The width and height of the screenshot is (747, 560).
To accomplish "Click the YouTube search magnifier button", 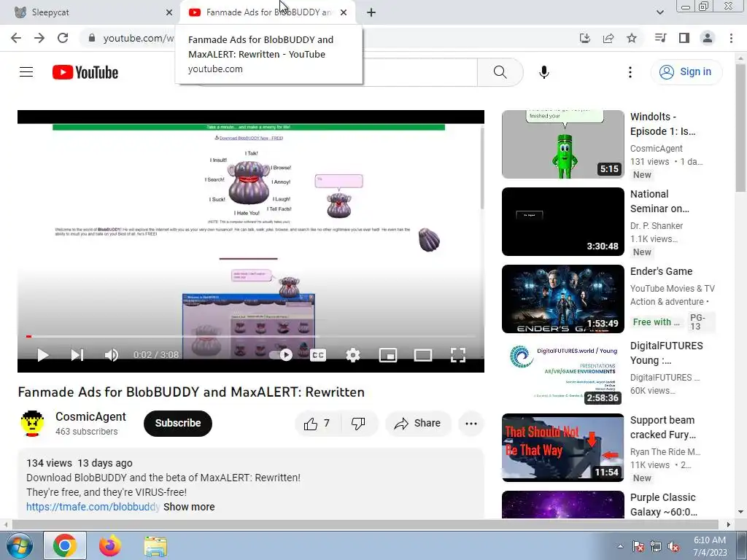I will click(500, 72).
